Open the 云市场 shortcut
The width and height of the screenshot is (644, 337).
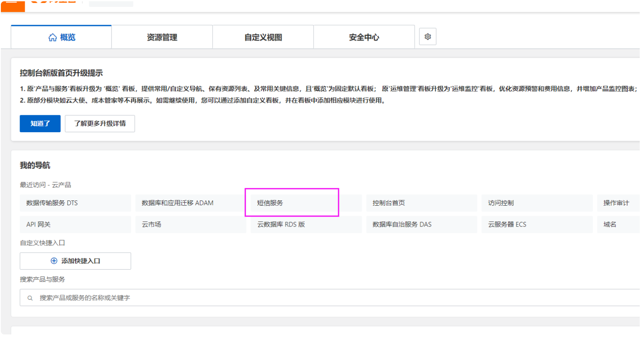190,224
